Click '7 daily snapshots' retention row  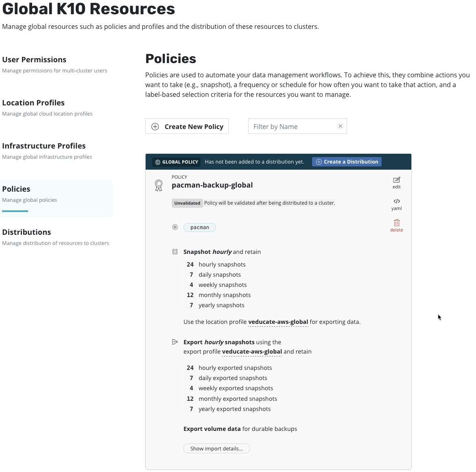click(214, 275)
